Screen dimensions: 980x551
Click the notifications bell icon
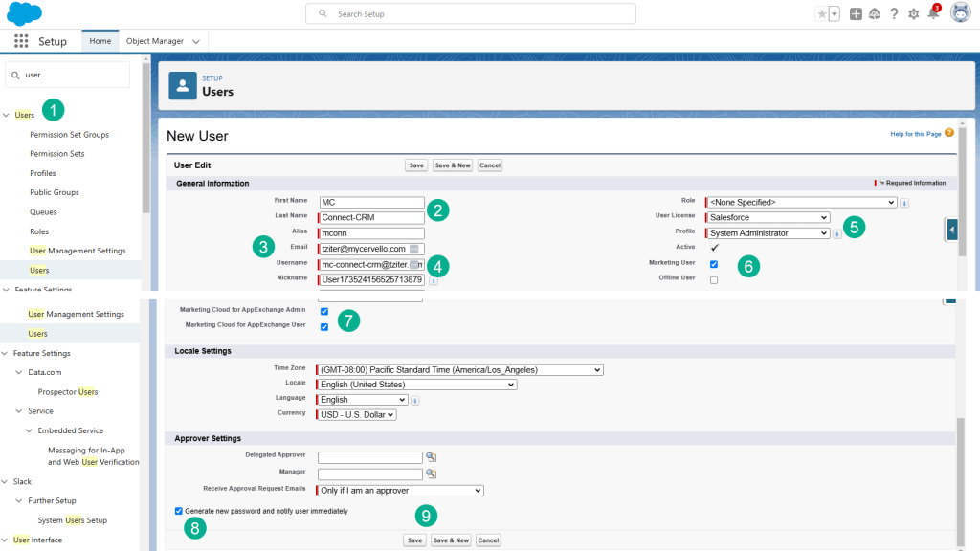pyautogui.click(x=933, y=13)
